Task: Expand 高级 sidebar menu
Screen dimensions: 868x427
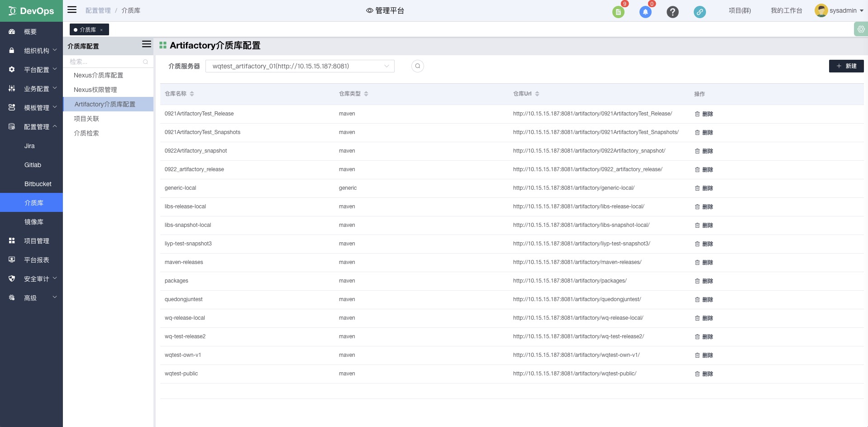Action: (31, 298)
